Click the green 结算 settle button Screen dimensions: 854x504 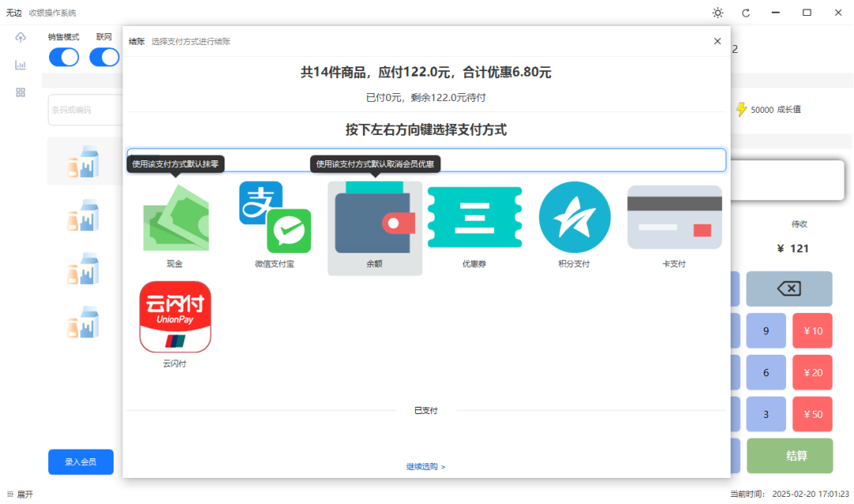click(789, 456)
